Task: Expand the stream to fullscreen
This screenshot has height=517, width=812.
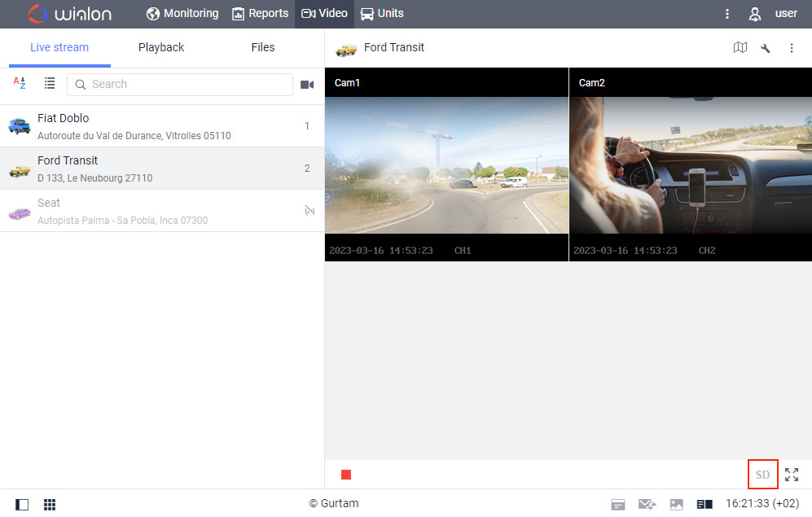Action: coord(791,474)
